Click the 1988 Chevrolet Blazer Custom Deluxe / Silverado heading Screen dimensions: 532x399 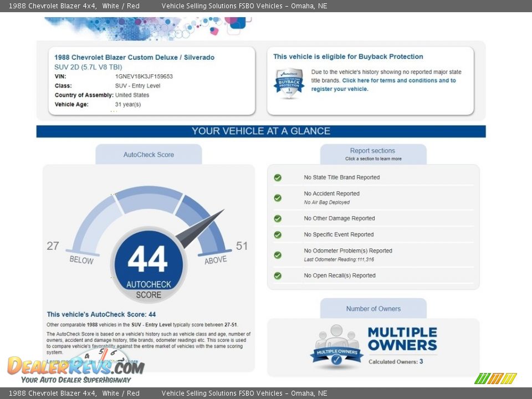coord(134,57)
